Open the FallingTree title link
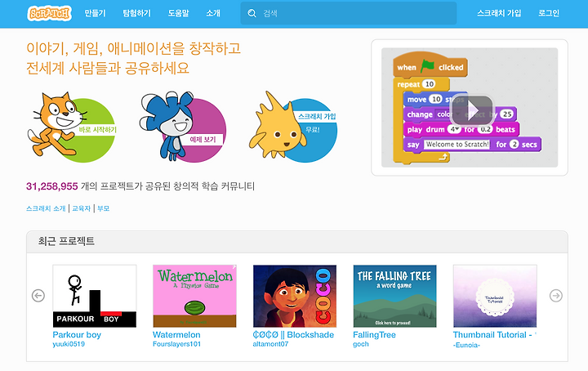 [374, 334]
